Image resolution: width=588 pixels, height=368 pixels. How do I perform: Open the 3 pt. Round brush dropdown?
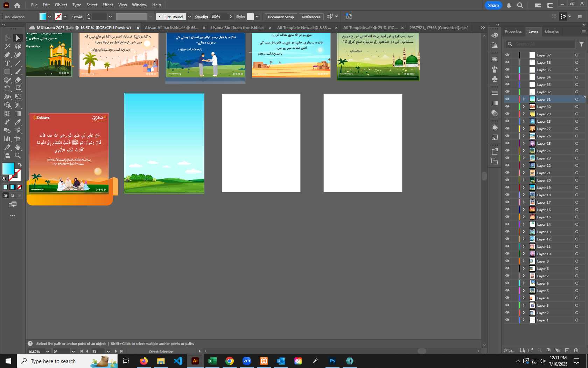pos(189,16)
